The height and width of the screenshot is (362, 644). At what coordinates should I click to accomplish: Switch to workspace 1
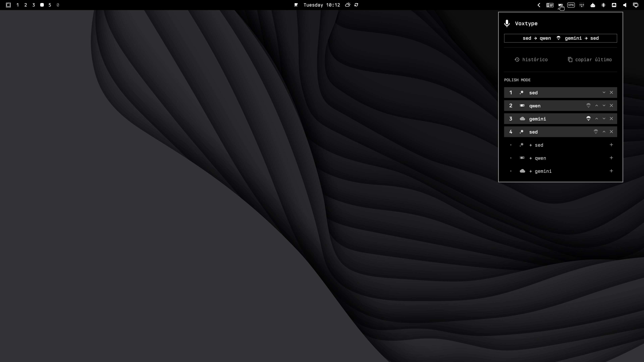click(x=17, y=5)
